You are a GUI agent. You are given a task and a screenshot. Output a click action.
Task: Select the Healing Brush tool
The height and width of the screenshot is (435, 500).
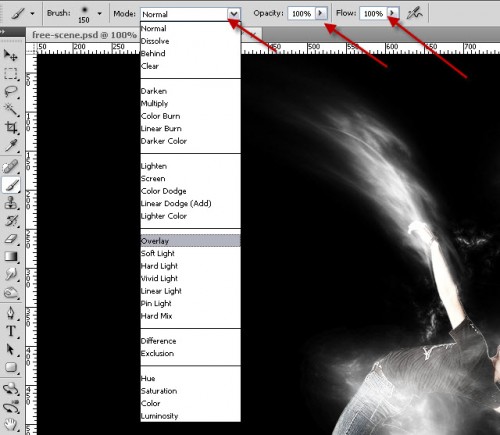11,167
